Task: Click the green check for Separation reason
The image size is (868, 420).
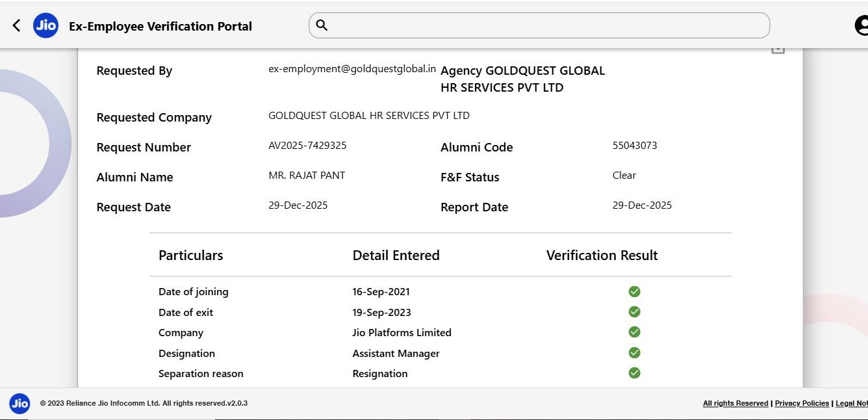Action: (x=634, y=373)
